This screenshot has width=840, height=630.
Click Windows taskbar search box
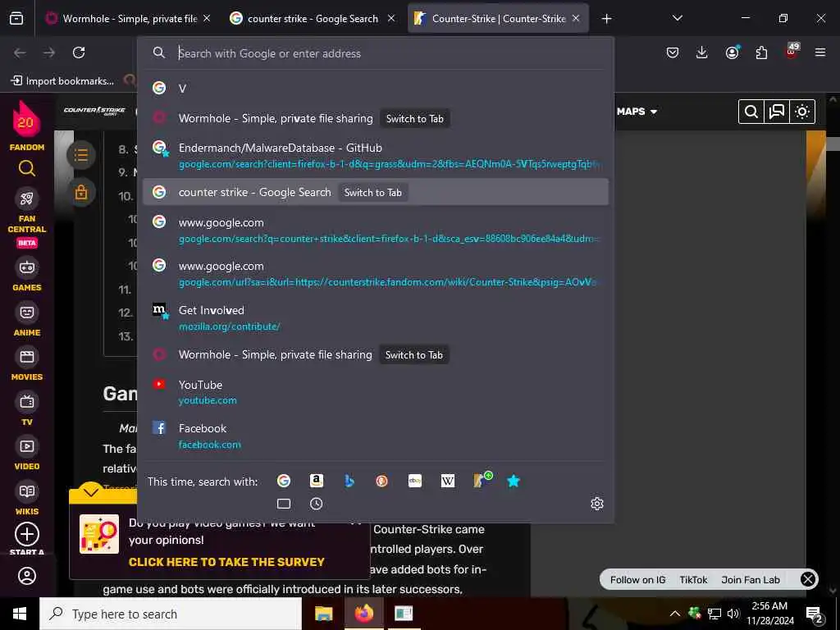[x=171, y=614]
